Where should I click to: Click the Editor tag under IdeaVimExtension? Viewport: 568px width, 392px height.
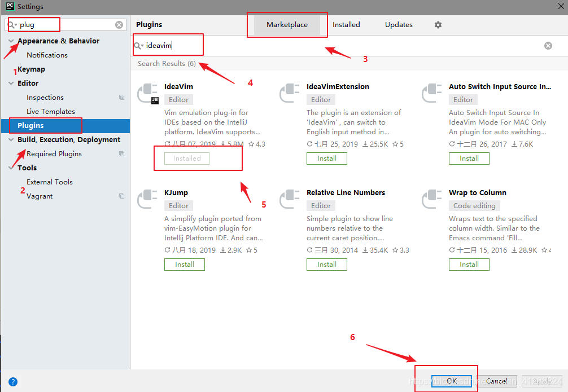[321, 99]
